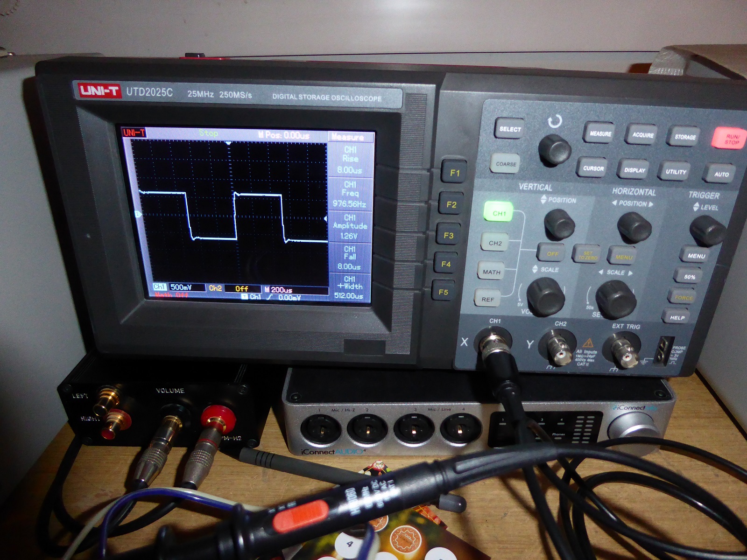Select the CH1 Fall 8.00us measurement

349,258
